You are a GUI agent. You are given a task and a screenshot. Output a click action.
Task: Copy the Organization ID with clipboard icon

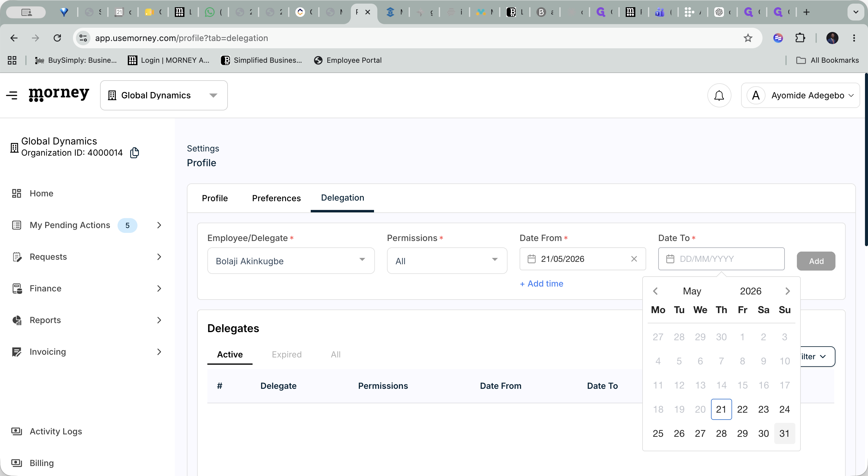(134, 153)
